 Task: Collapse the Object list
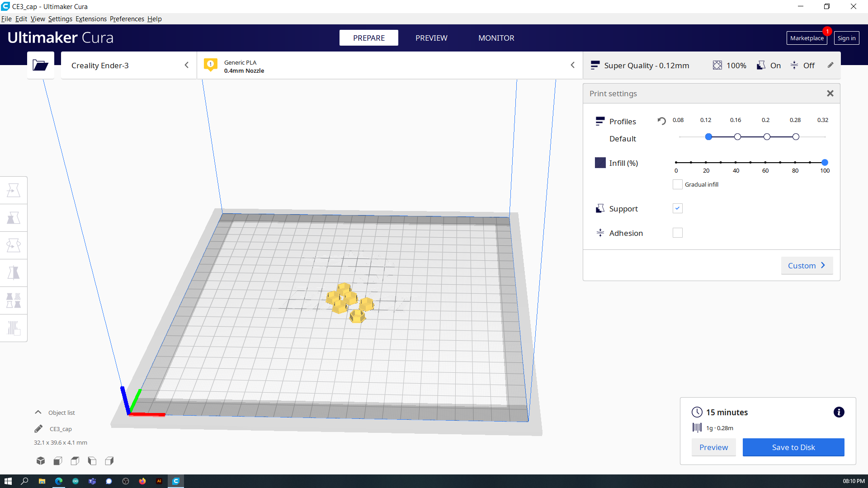pyautogui.click(x=38, y=412)
